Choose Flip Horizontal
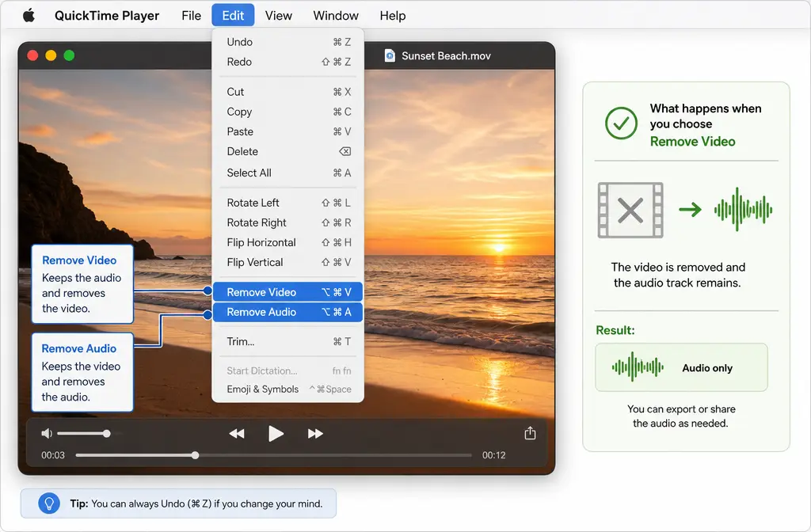 [288, 242]
